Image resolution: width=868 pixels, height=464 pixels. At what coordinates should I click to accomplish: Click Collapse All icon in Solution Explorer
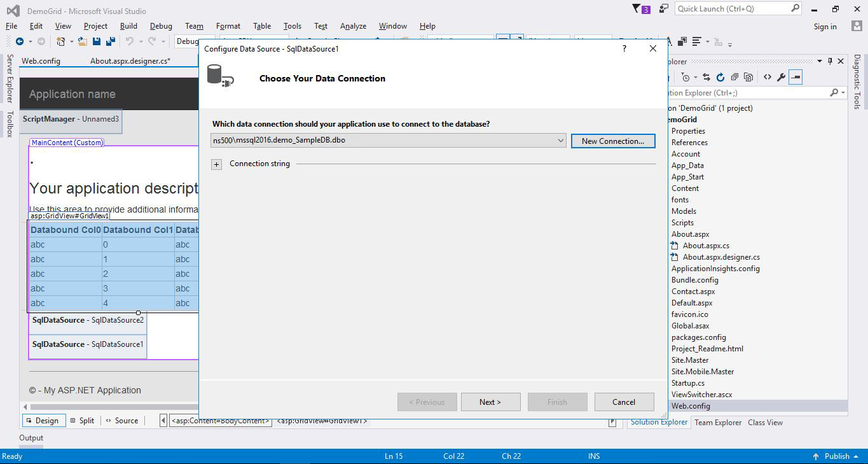(x=734, y=77)
